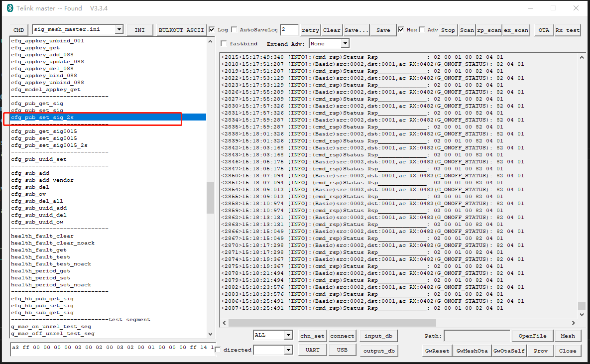The image size is (590, 364).
Task: Enable the AutoSaveLog checkbox
Action: click(233, 29)
